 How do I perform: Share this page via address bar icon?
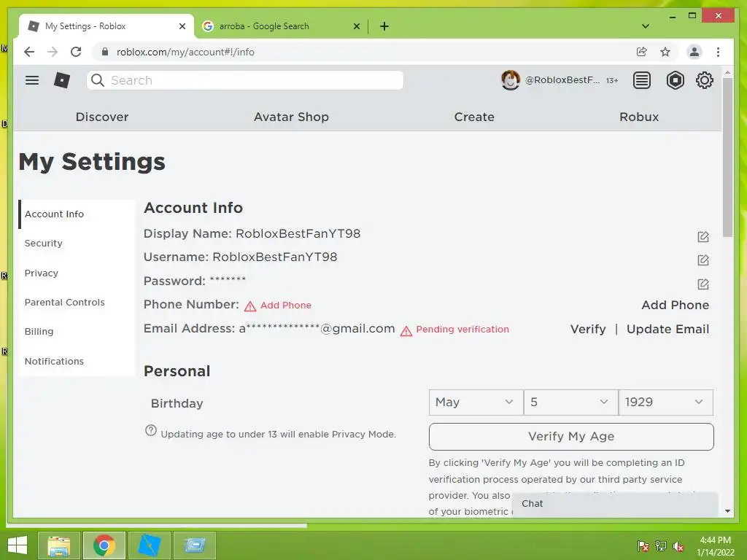click(642, 52)
